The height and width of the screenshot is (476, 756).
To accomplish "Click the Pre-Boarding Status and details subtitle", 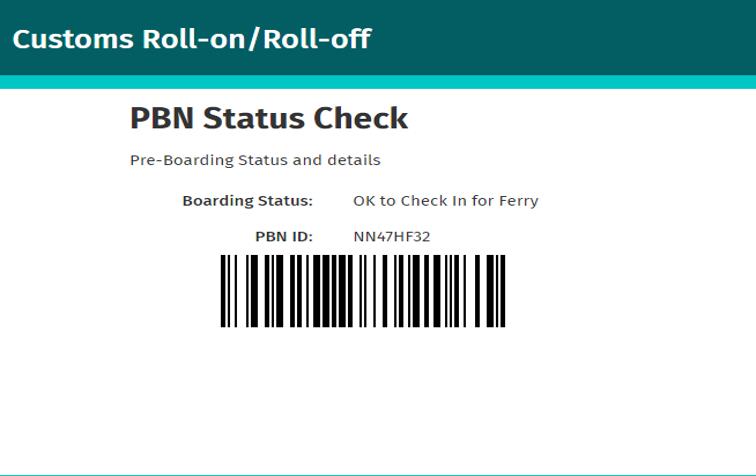I will coord(255,160).
